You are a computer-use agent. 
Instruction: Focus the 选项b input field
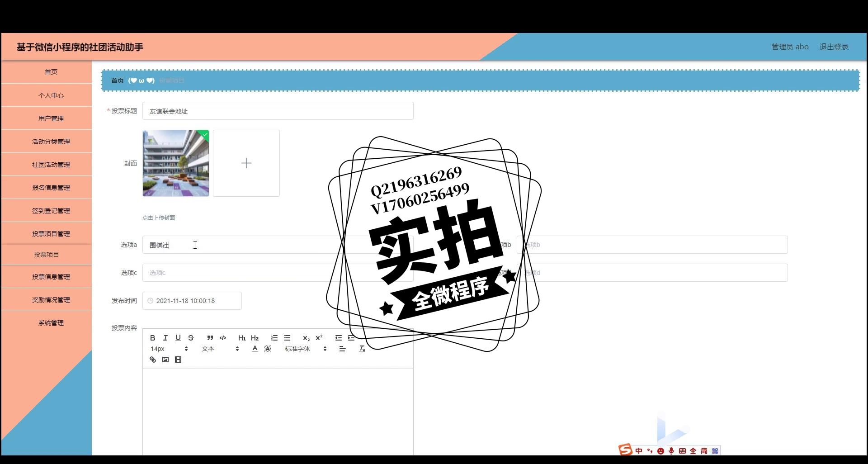[x=652, y=245]
